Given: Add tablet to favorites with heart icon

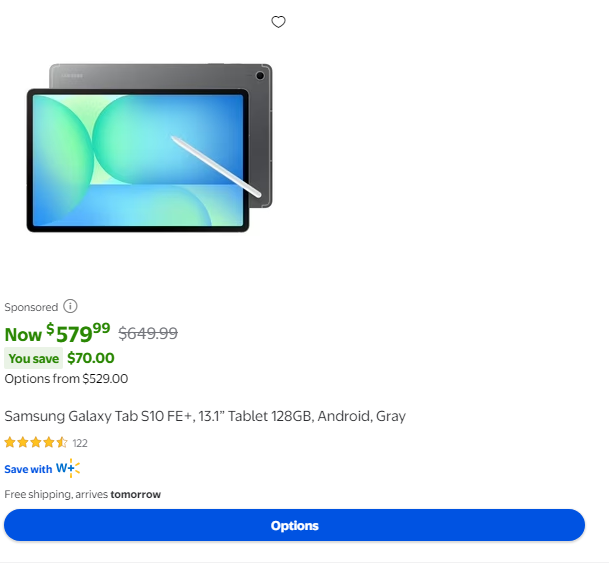Looking at the screenshot, I should pyautogui.click(x=278, y=22).
